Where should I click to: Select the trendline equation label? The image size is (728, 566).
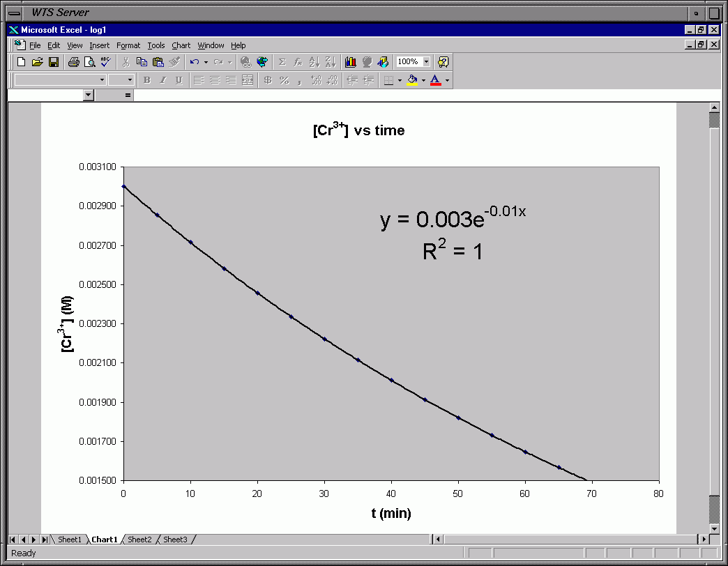(x=453, y=218)
